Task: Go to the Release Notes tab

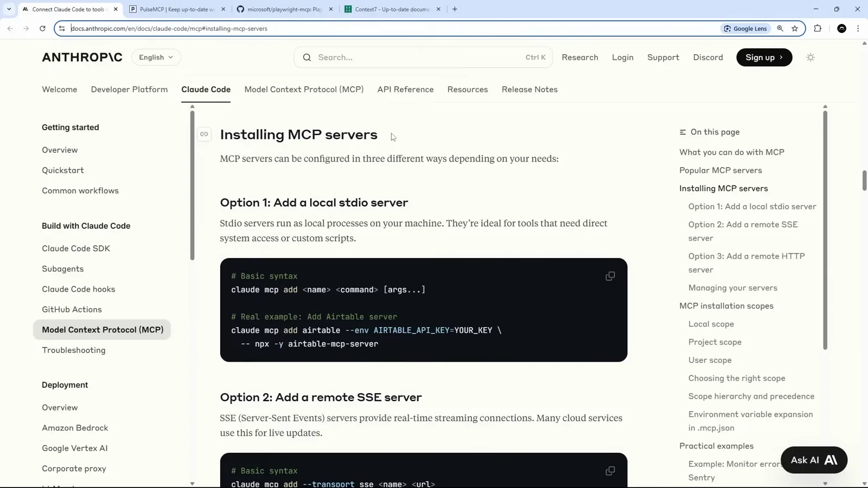Action: (529, 89)
